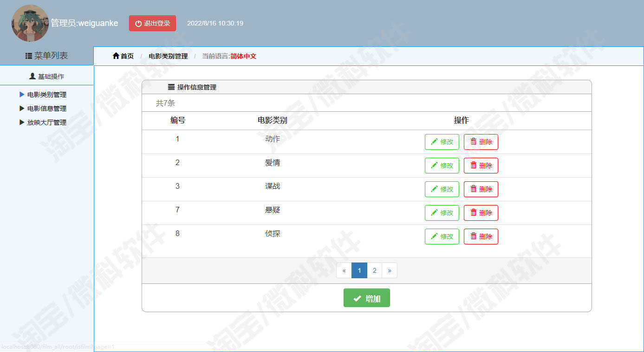Open 电影类别管理 in the sidebar

coord(46,95)
